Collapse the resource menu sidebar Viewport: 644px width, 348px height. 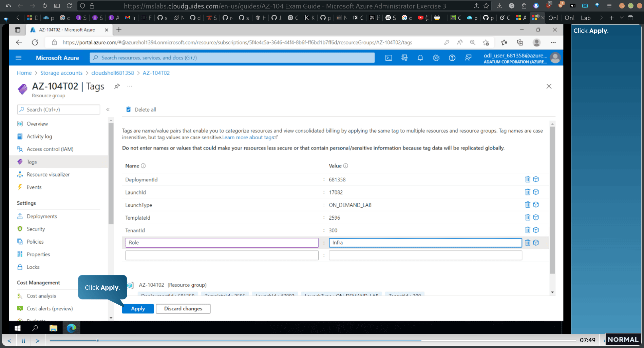pyautogui.click(x=108, y=109)
